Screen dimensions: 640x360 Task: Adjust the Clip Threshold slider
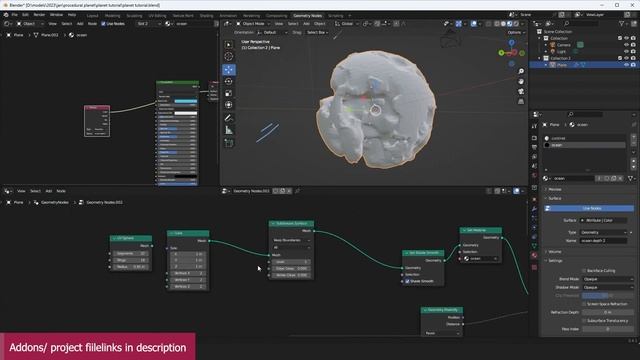click(x=608, y=296)
